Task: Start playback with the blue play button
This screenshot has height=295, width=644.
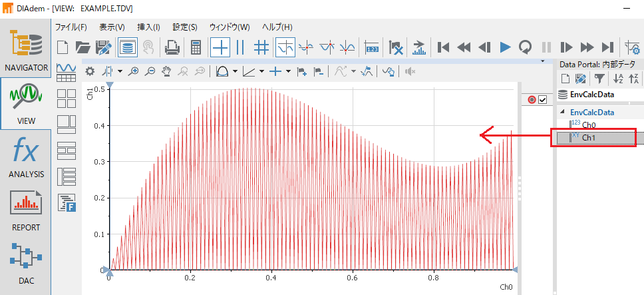Action: 506,47
